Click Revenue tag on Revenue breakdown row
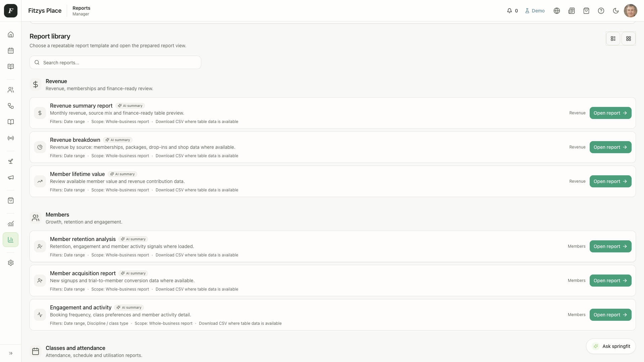 click(577, 147)
